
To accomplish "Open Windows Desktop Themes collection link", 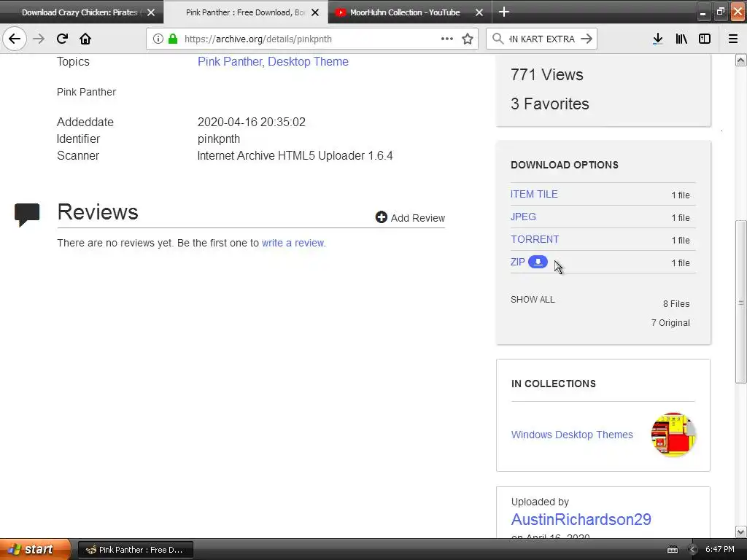I will click(x=572, y=435).
